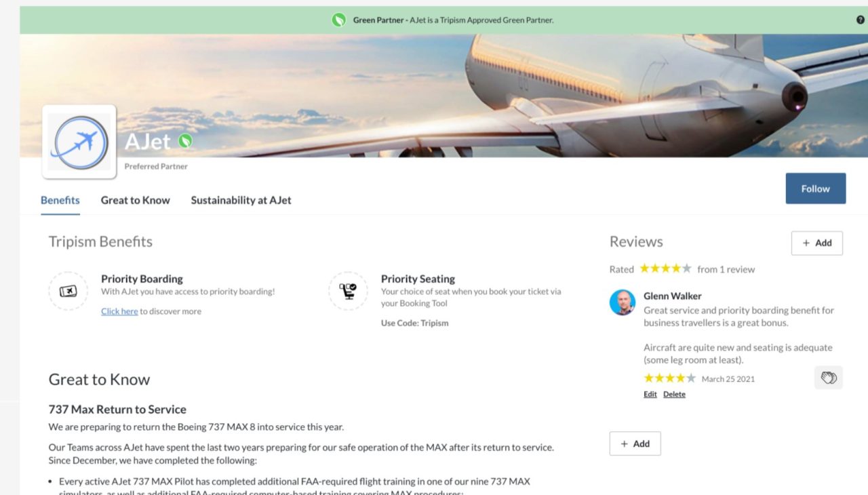This screenshot has height=495, width=868.
Task: Toggle Follow for AJet
Action: pos(815,189)
